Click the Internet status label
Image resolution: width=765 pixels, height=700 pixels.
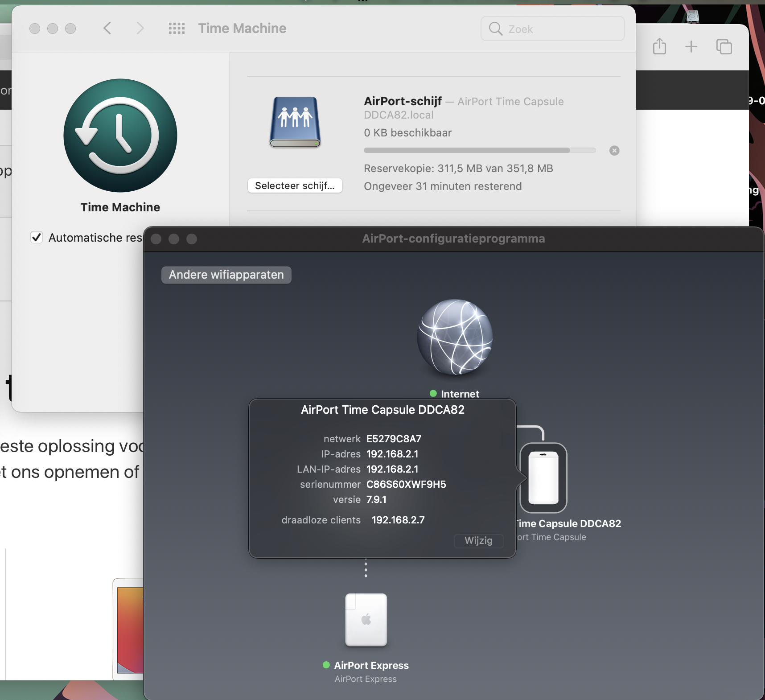pyautogui.click(x=460, y=394)
